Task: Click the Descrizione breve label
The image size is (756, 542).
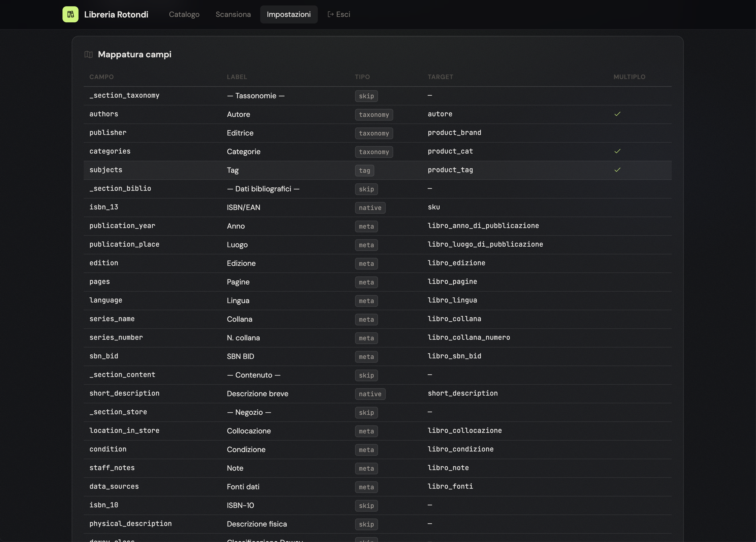Action: pos(257,394)
